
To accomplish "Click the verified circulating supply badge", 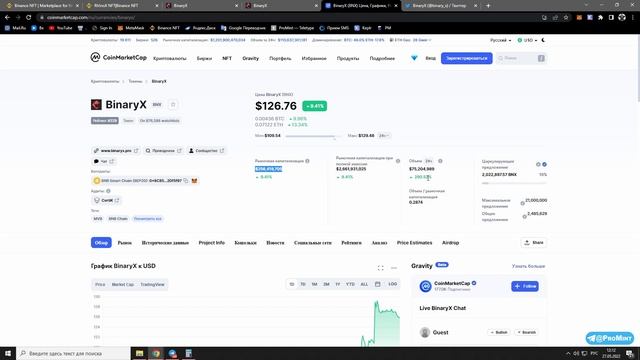I will [544, 164].
